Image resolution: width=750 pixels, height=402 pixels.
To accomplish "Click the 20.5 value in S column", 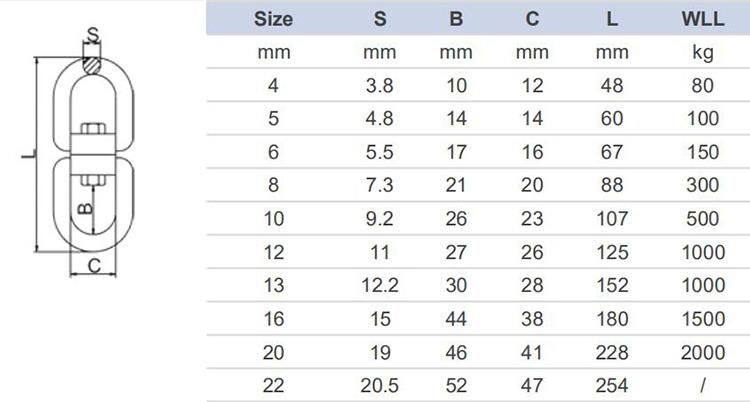I will [380, 385].
